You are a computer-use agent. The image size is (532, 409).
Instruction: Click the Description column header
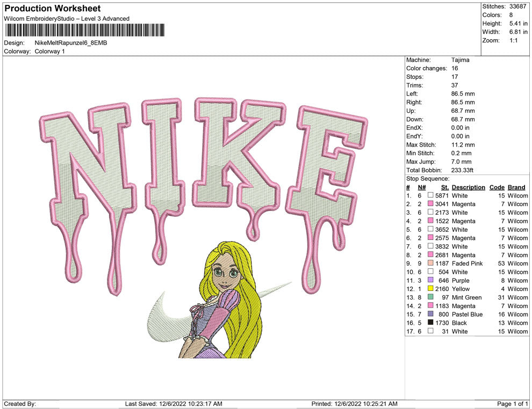pyautogui.click(x=468, y=187)
